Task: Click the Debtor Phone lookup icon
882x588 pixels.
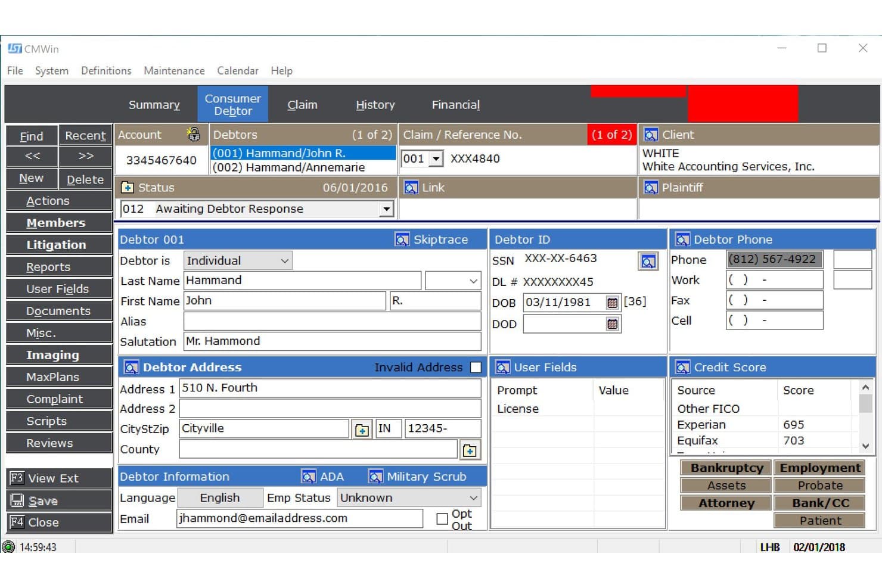Action: 682,239
